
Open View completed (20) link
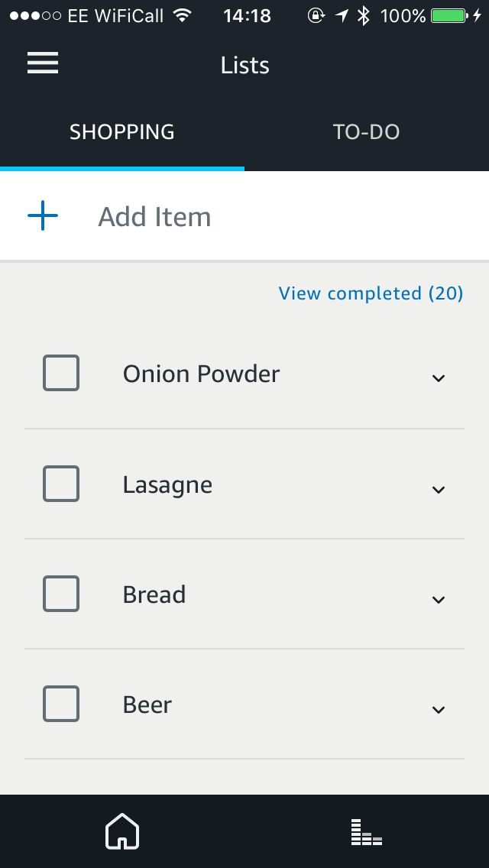coord(371,293)
